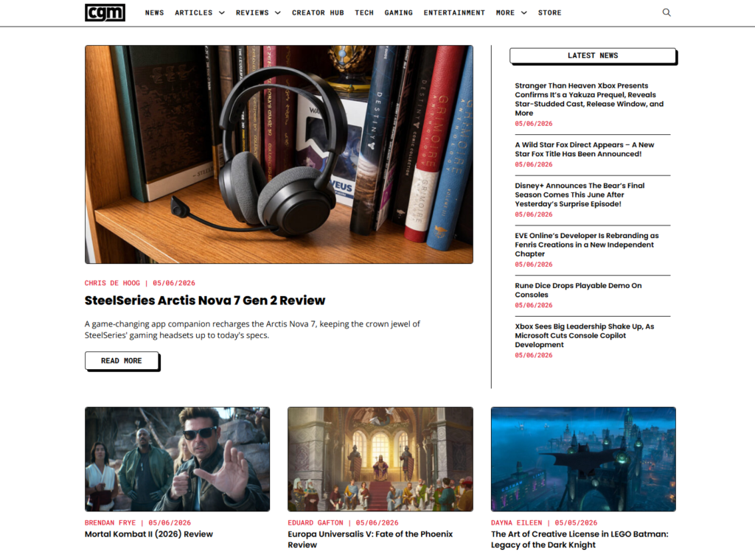The width and height of the screenshot is (755, 560).
Task: Click date under Rune Dice headline
Action: 534,306
